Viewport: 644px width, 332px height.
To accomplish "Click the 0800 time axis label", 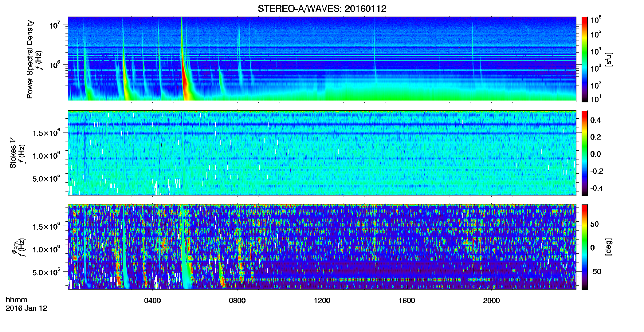I will point(237,300).
